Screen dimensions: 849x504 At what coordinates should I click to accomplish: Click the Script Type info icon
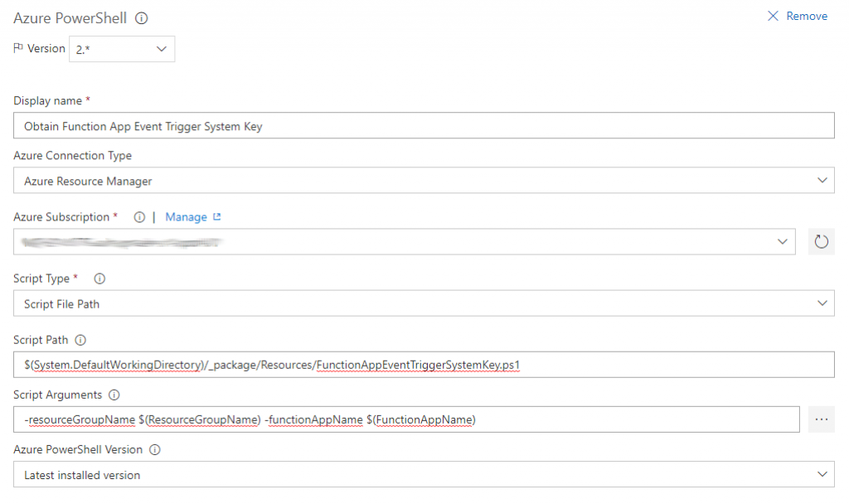tap(99, 279)
